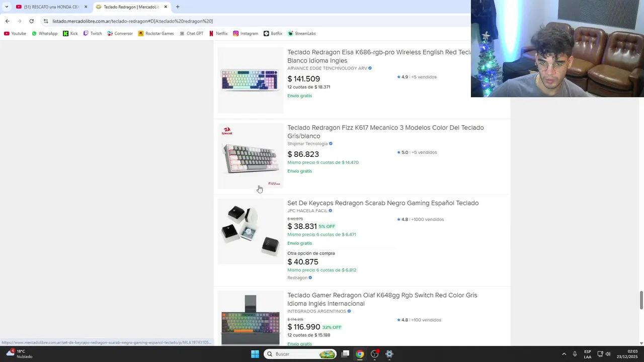644x362 pixels.
Task: Click the Redragon brand label under $40.875
Action: pos(297,278)
